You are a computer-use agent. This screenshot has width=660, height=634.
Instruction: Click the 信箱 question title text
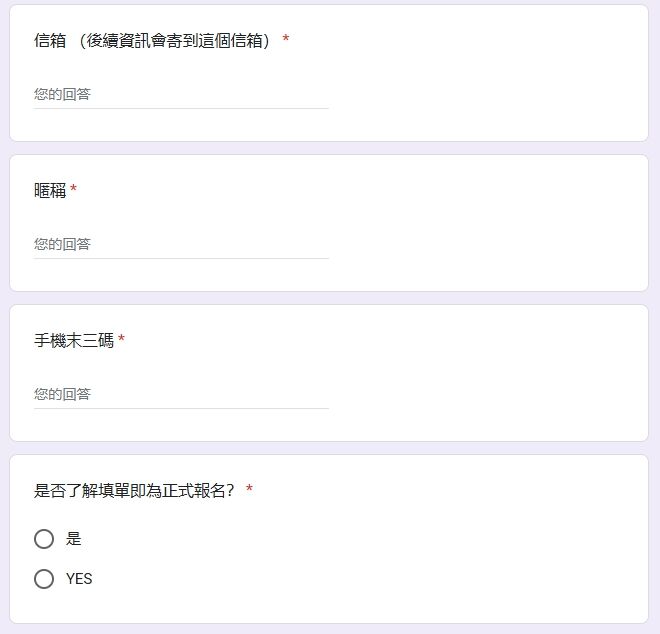pos(50,41)
